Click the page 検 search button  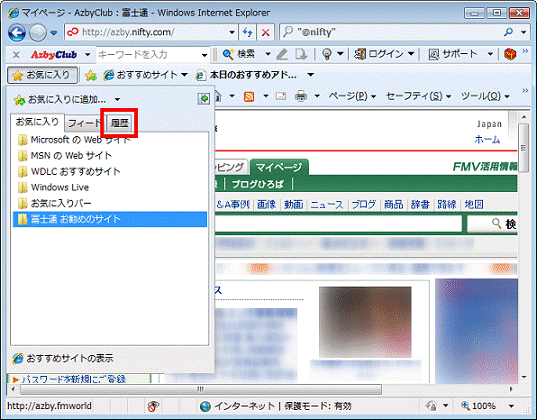(x=492, y=224)
